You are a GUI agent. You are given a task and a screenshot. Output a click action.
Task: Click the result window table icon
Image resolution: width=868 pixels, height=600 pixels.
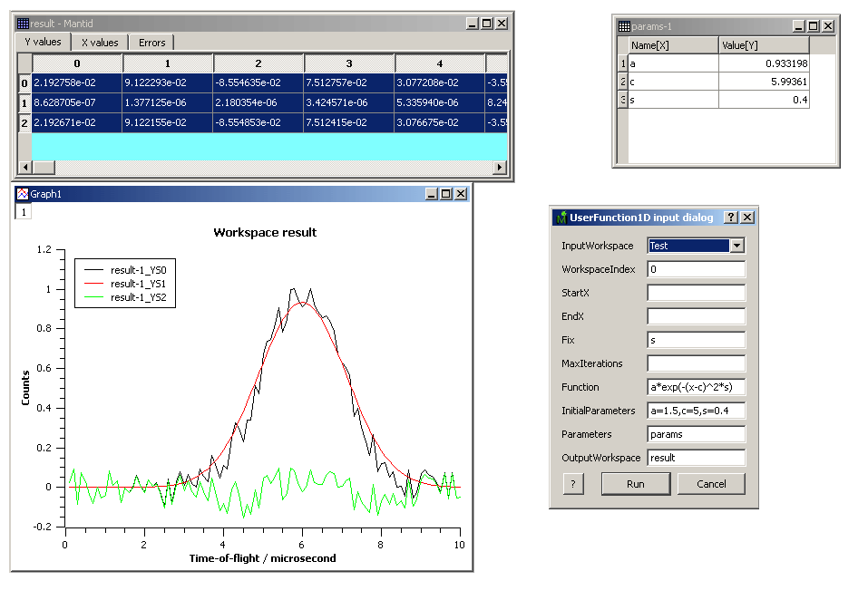pyautogui.click(x=23, y=24)
